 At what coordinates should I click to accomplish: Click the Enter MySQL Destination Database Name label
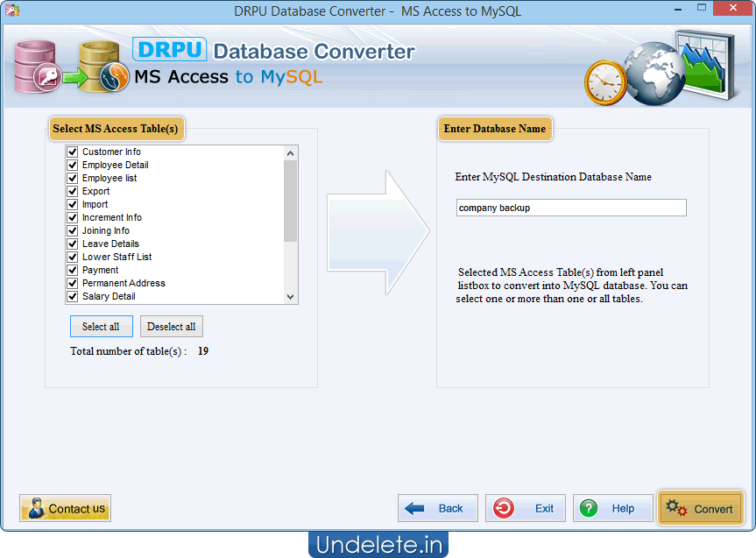pos(553,177)
